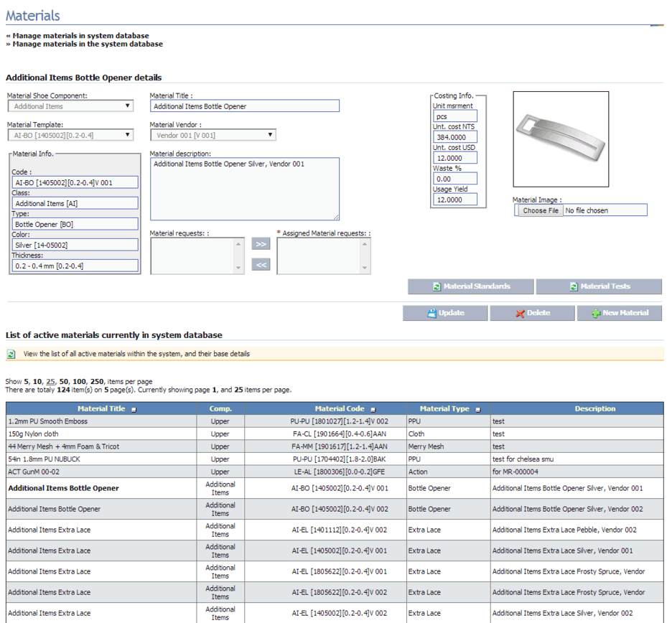
Task: Move selected requests right with the >> button
Action: 261,244
